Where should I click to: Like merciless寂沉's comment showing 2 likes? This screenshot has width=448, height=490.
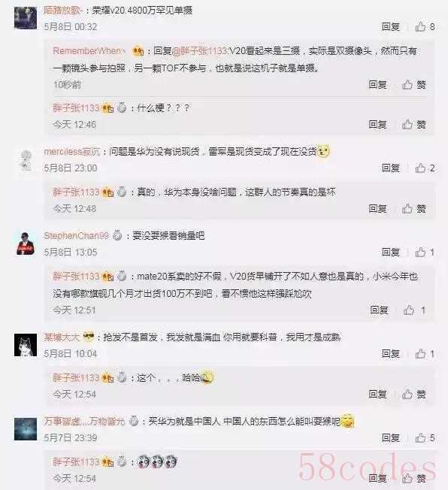tap(425, 168)
